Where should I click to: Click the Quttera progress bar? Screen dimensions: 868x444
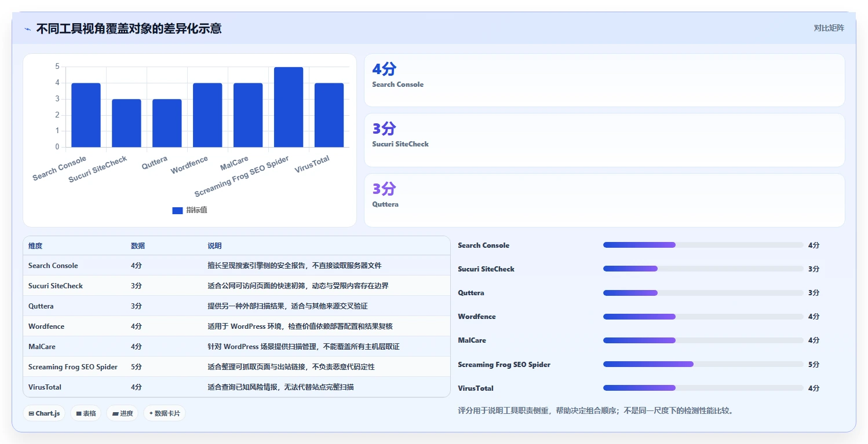click(x=703, y=292)
